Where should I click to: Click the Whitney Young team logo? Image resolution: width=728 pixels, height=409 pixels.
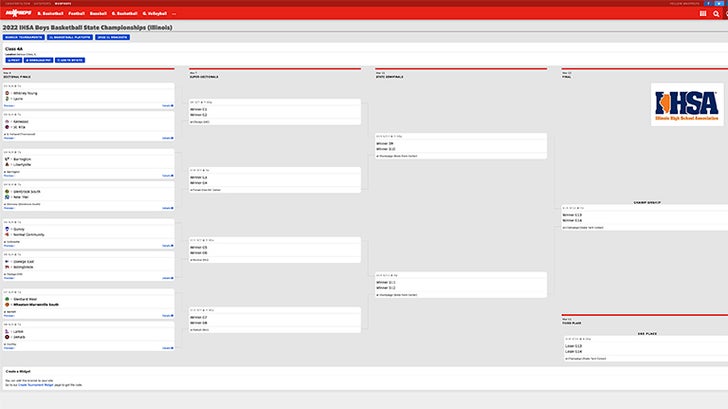(x=7, y=93)
